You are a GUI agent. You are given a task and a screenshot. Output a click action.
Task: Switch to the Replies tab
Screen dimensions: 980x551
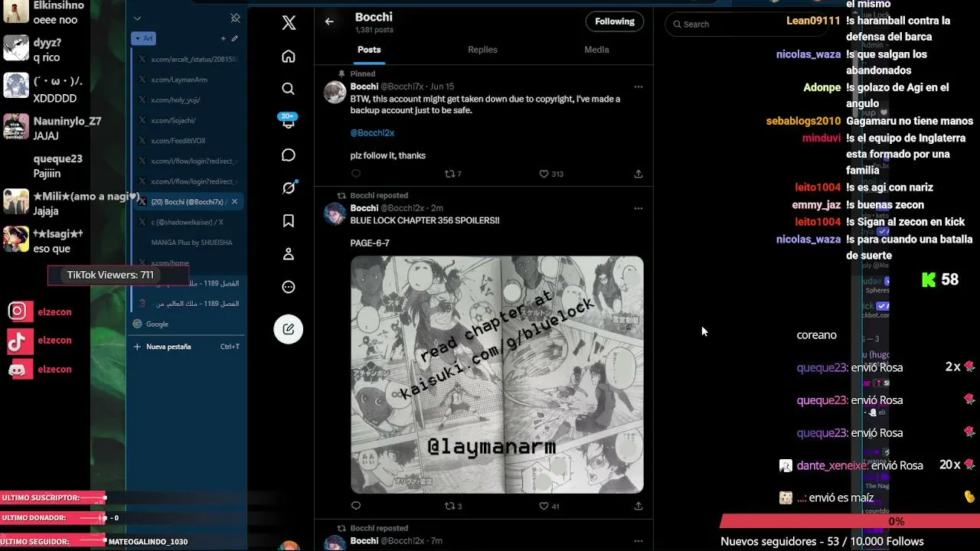click(482, 50)
